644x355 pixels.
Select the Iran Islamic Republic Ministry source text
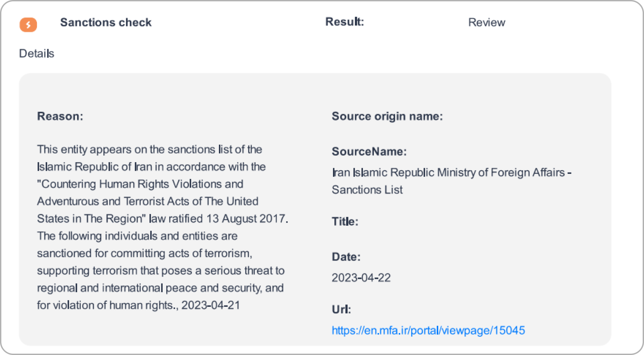click(x=452, y=173)
